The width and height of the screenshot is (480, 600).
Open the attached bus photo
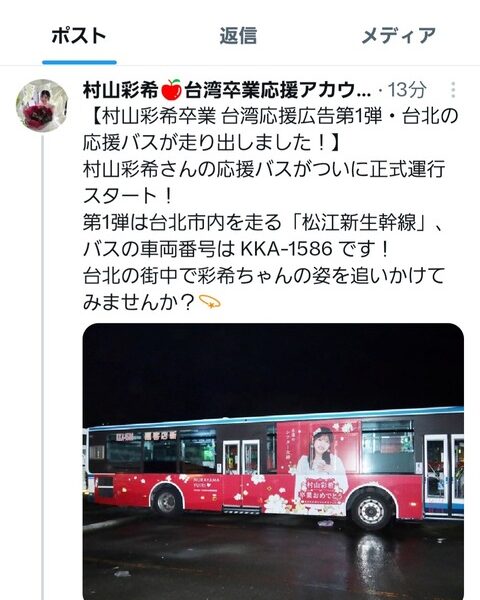click(x=273, y=461)
